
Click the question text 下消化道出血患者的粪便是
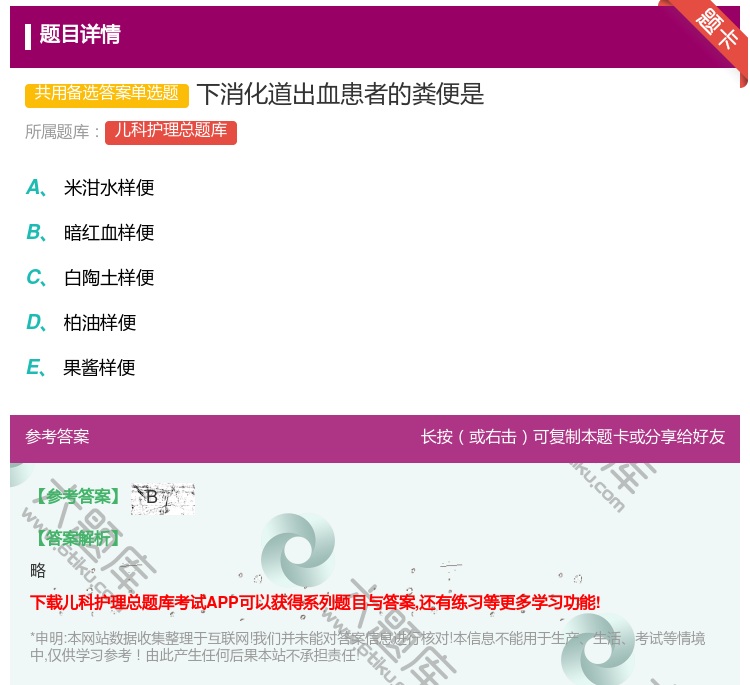[x=340, y=94]
